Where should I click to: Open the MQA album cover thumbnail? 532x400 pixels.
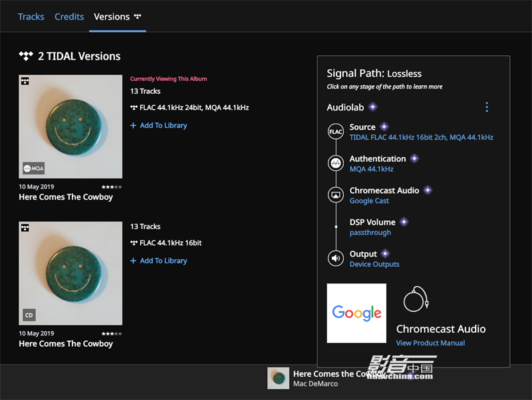pos(70,126)
